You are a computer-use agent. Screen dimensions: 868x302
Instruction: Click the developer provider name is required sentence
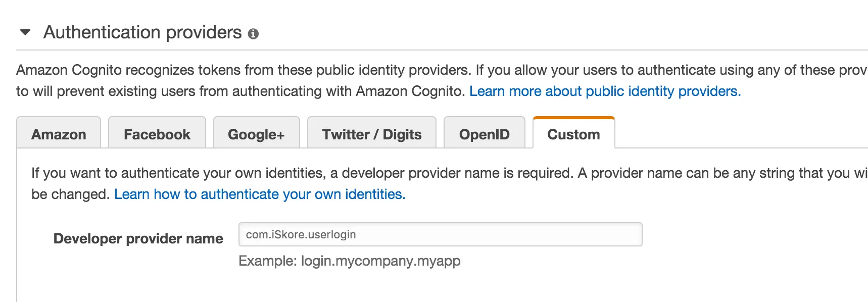[303, 173]
